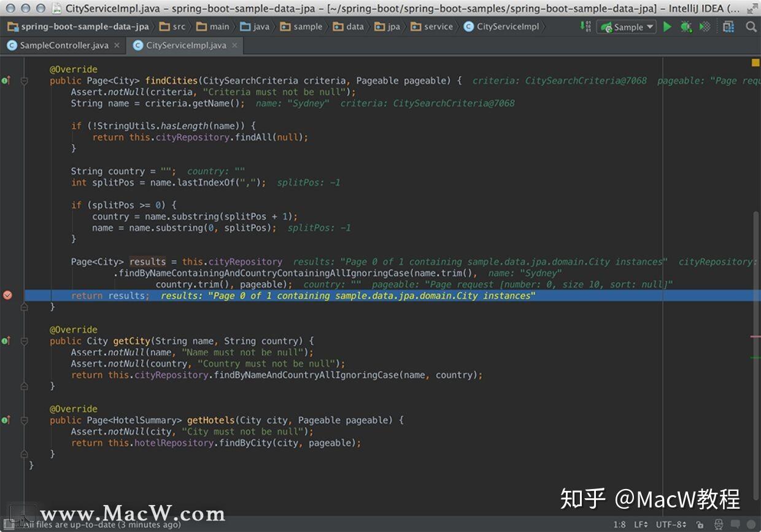Run Sample with coverage icon

(705, 26)
